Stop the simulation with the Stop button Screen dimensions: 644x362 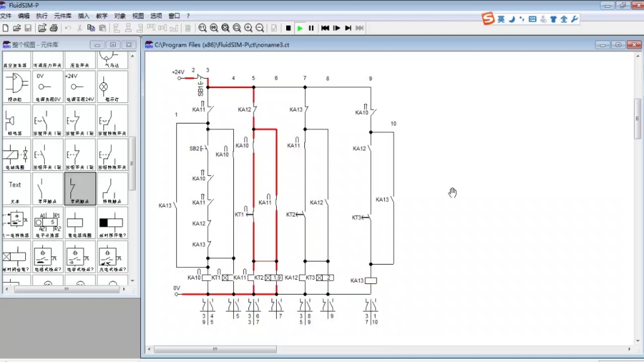288,28
